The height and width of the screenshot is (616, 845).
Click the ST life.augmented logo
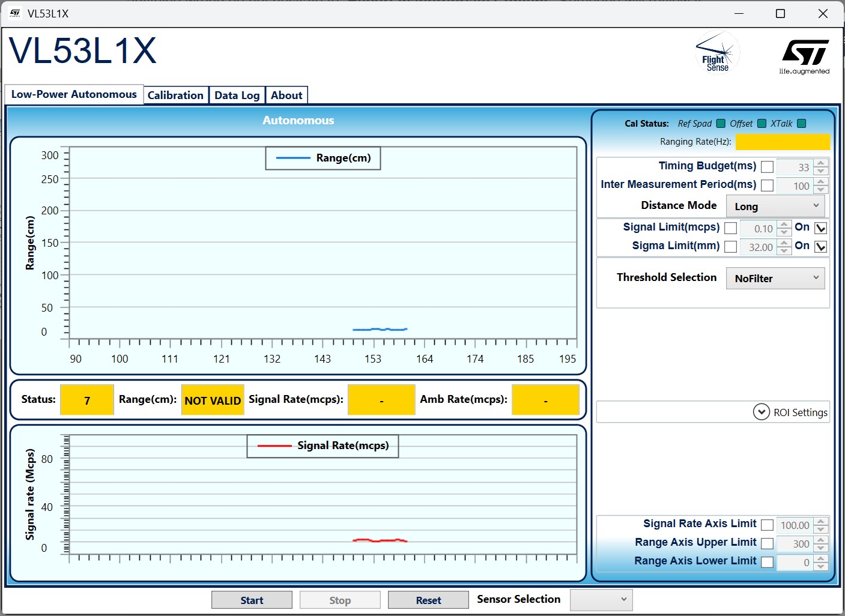coord(805,56)
